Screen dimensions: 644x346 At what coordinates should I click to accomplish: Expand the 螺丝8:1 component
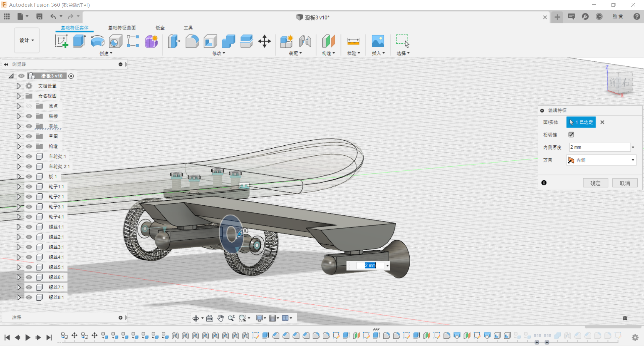coord(18,297)
